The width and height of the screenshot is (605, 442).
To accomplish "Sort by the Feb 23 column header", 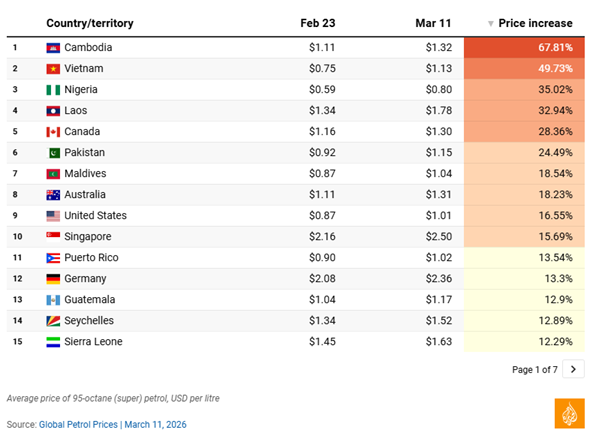I will pyautogui.click(x=316, y=23).
